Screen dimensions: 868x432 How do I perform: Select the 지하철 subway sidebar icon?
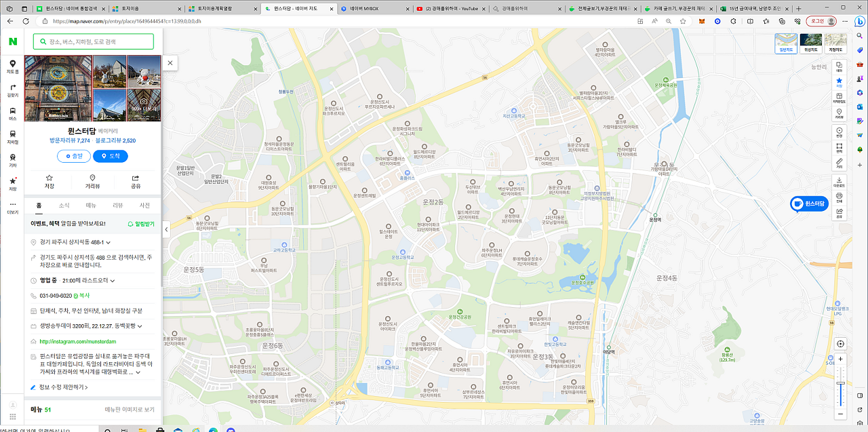click(12, 138)
